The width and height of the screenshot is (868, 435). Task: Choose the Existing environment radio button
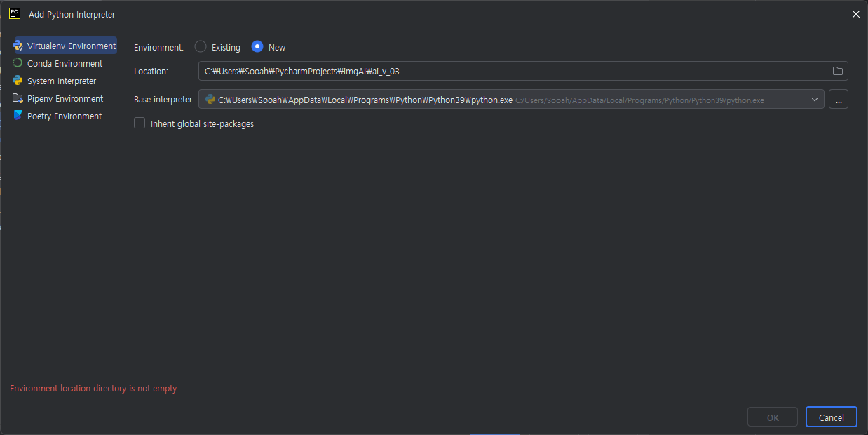click(x=201, y=47)
